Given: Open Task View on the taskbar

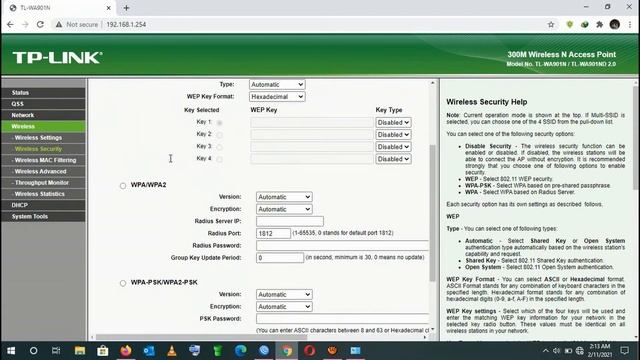Looking at the screenshot, I should [x=56, y=351].
